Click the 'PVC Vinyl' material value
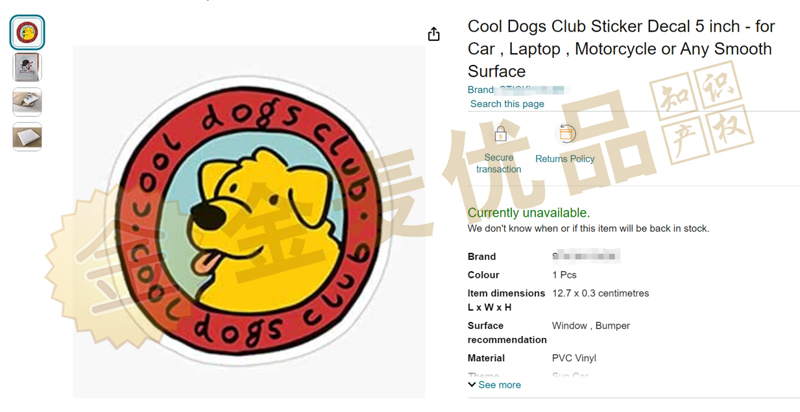Viewport: 800px width, 412px height. [574, 358]
